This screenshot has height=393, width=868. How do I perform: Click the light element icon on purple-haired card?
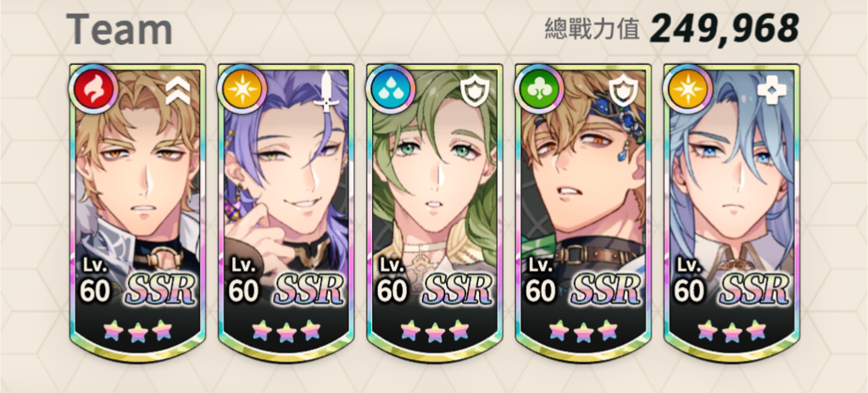[x=242, y=89]
